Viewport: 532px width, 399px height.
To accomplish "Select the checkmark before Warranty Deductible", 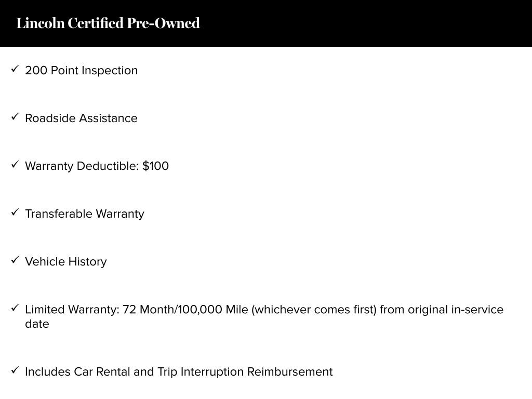I will pyautogui.click(x=15, y=164).
